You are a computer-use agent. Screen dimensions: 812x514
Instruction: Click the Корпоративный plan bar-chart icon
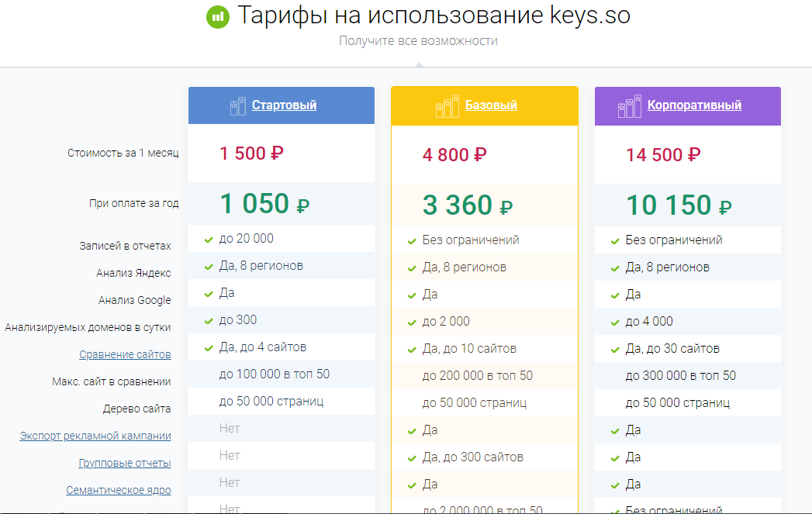coord(629,106)
